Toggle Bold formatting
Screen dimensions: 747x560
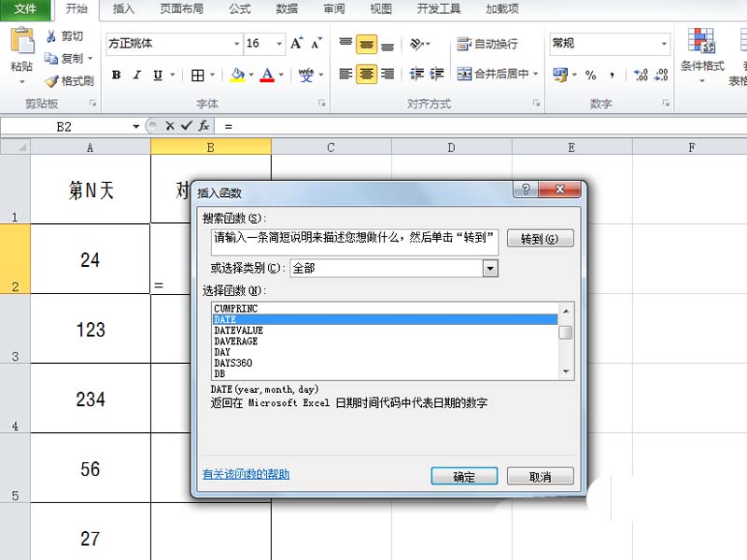pyautogui.click(x=116, y=75)
